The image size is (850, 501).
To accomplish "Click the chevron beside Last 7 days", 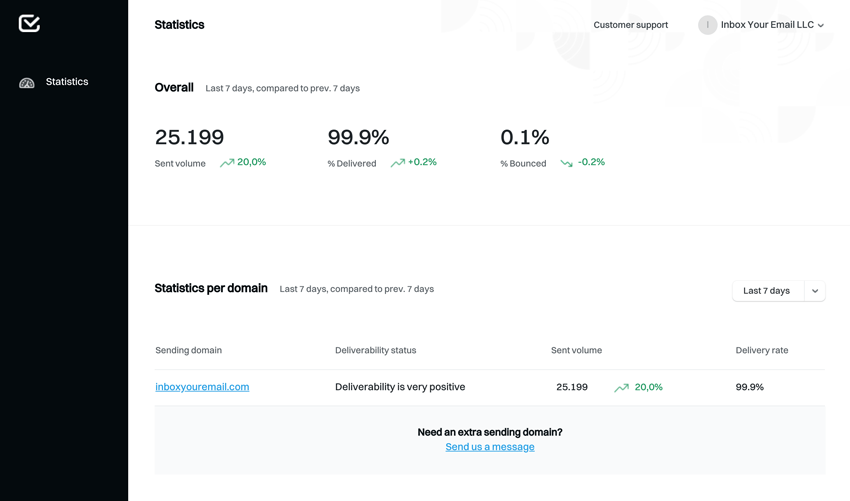I will [x=815, y=291].
